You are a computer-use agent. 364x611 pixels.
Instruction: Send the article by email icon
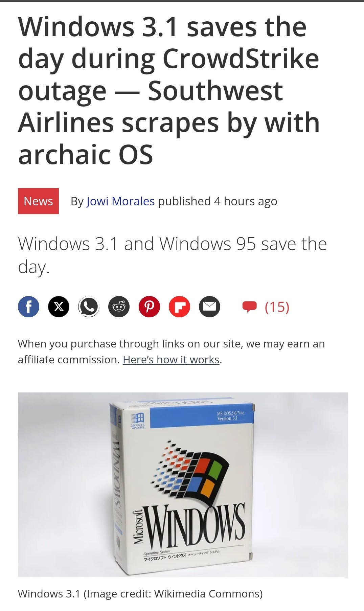click(x=209, y=307)
